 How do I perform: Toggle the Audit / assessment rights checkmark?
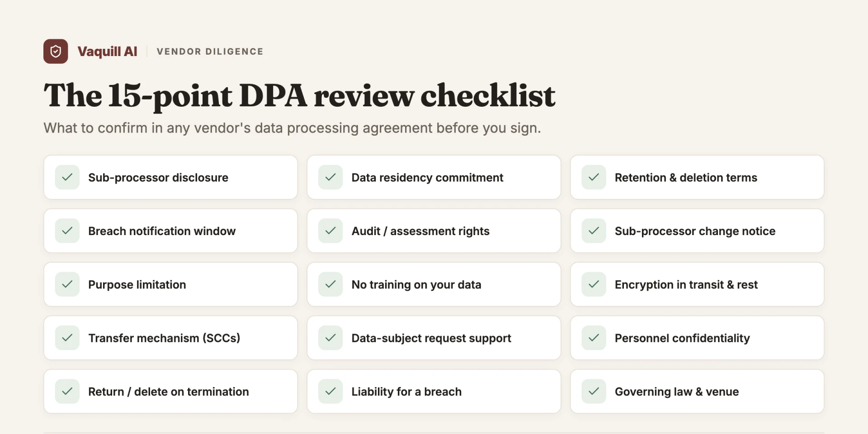coord(330,231)
